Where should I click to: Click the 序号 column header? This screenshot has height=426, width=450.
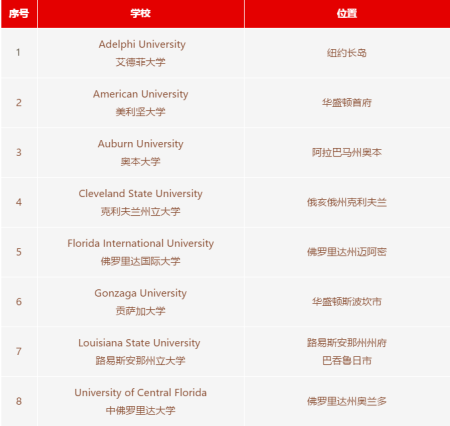pos(19,14)
